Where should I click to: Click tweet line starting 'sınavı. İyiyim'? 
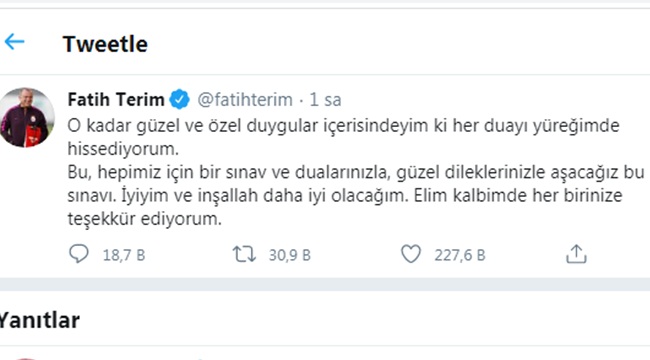coord(345,195)
